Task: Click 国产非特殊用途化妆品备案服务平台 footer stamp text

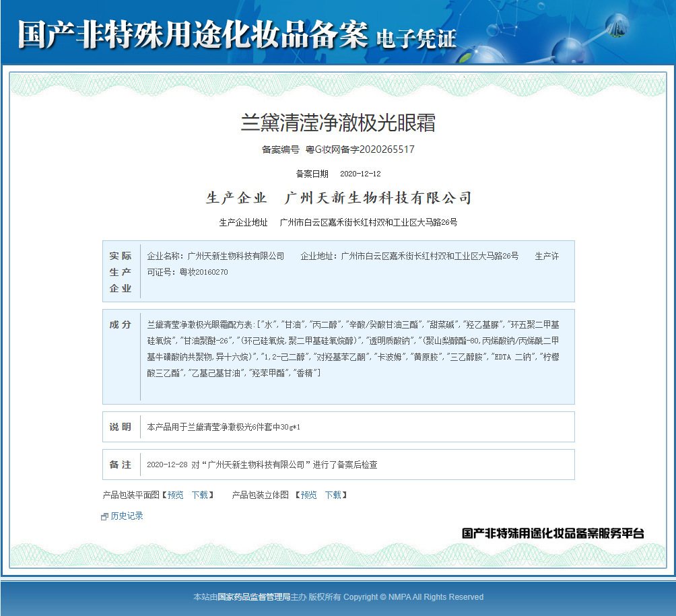Action: 553,534
